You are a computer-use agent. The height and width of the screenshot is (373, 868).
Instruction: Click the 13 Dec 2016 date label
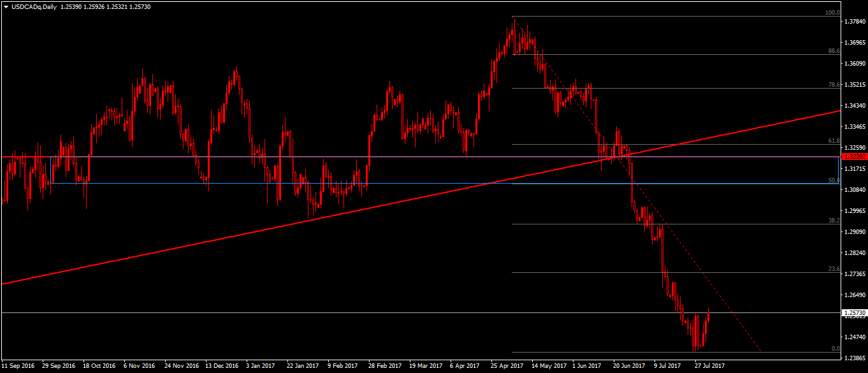coord(221,366)
